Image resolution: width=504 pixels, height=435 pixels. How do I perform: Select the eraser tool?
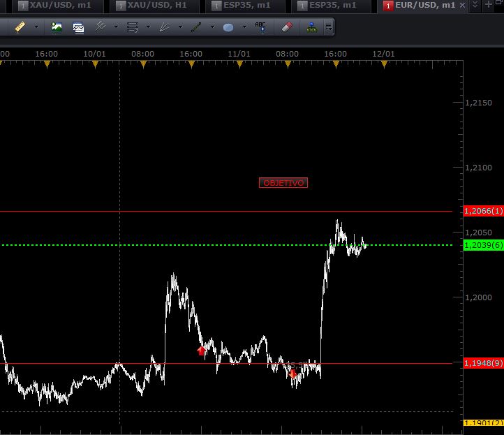286,28
